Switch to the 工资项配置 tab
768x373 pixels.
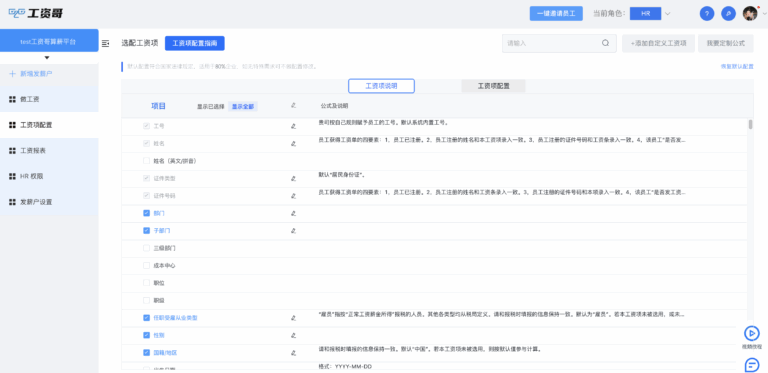493,86
